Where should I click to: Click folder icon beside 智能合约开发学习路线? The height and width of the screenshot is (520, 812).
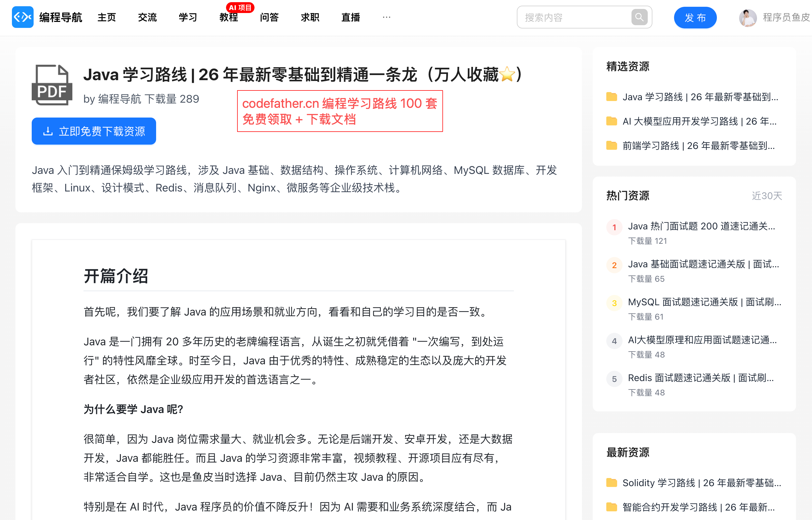(611, 507)
